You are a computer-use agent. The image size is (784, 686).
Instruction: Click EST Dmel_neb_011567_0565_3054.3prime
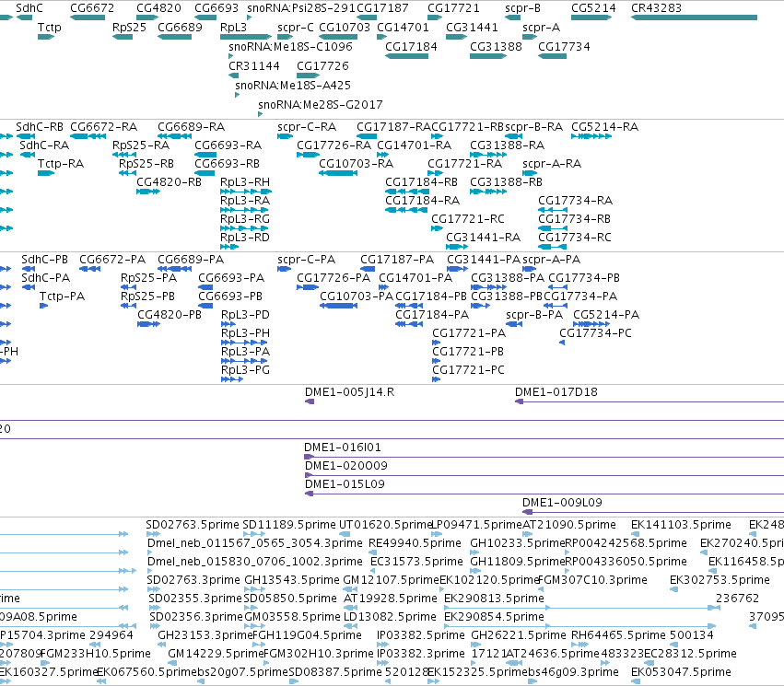255,543
